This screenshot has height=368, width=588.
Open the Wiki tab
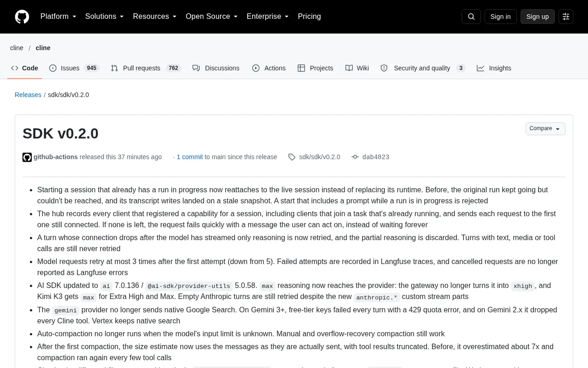point(357,68)
